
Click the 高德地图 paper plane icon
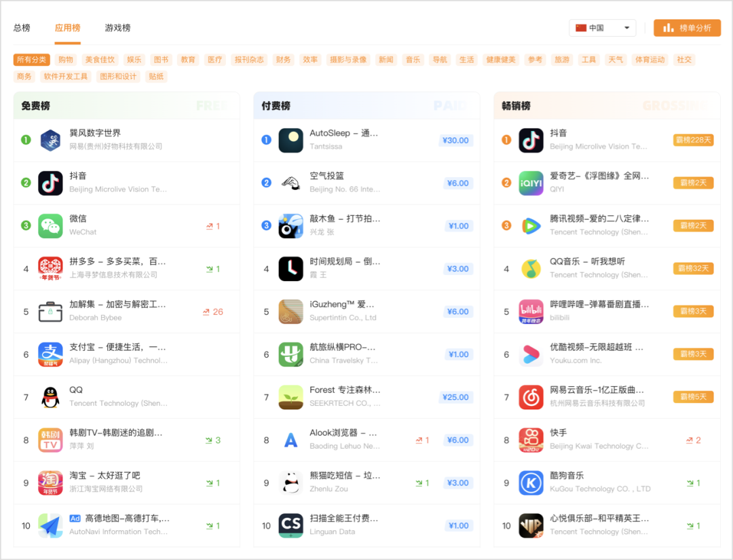point(50,526)
